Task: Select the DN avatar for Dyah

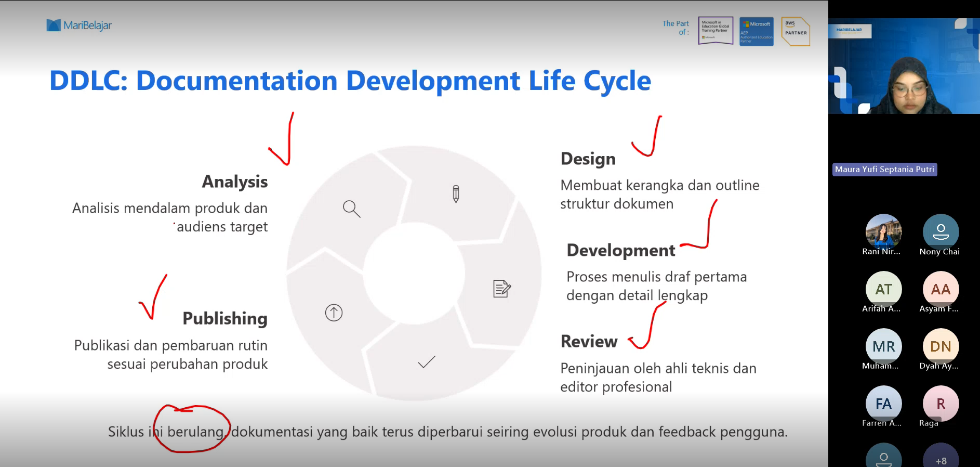Action: (x=941, y=346)
